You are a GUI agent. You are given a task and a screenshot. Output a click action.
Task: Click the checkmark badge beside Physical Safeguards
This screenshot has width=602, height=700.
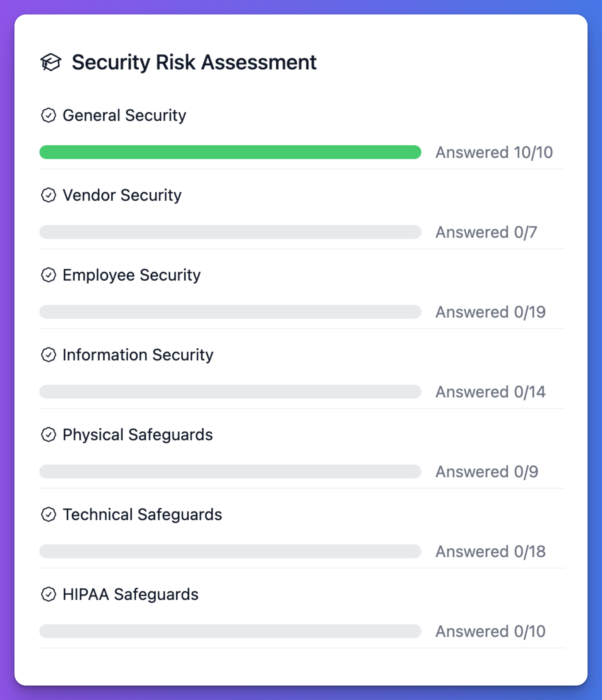click(48, 434)
